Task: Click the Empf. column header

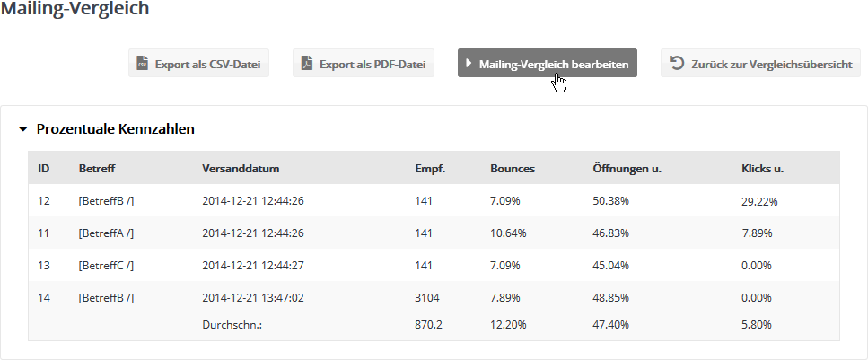Action: (430, 168)
